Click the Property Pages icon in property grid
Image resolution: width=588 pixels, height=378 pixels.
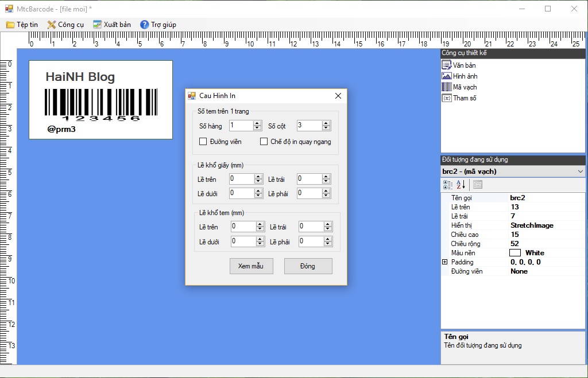(478, 185)
